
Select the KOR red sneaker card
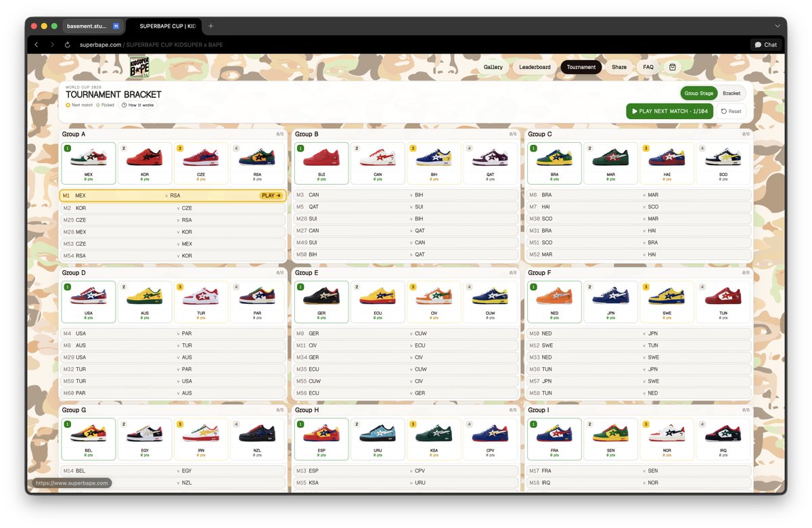[145, 163]
